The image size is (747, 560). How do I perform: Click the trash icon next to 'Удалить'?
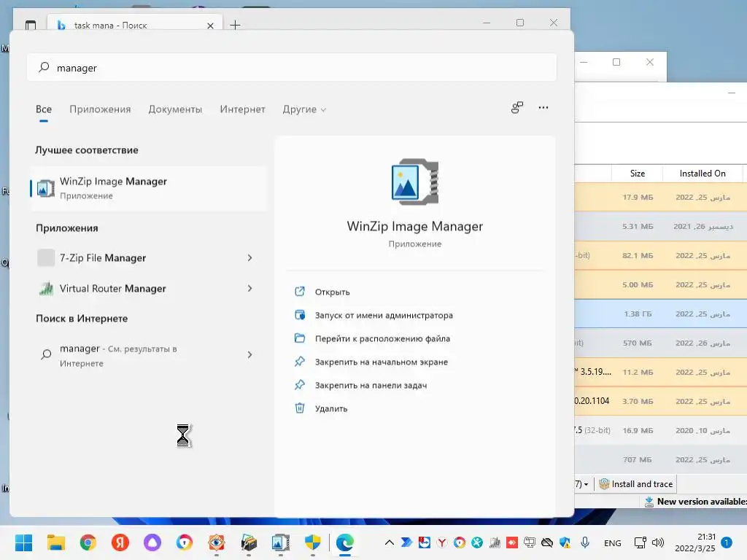pyautogui.click(x=300, y=408)
